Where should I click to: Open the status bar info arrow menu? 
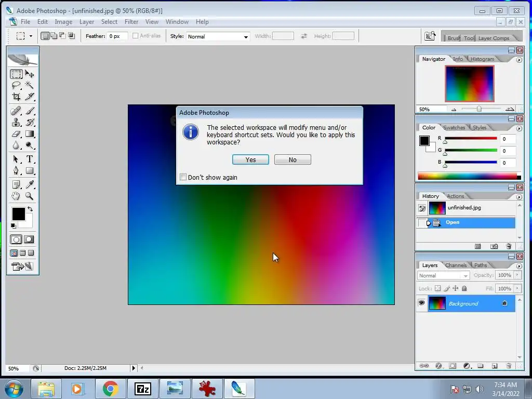(x=134, y=368)
